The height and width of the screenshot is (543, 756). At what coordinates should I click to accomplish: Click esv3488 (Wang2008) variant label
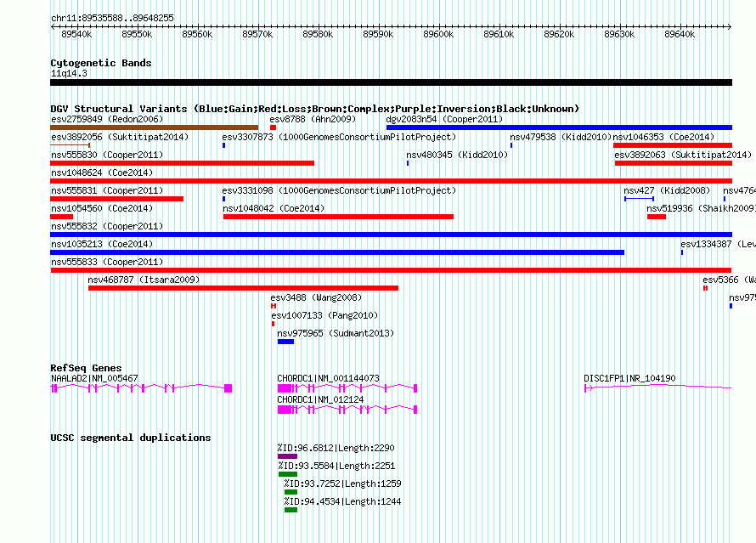pyautogui.click(x=316, y=297)
